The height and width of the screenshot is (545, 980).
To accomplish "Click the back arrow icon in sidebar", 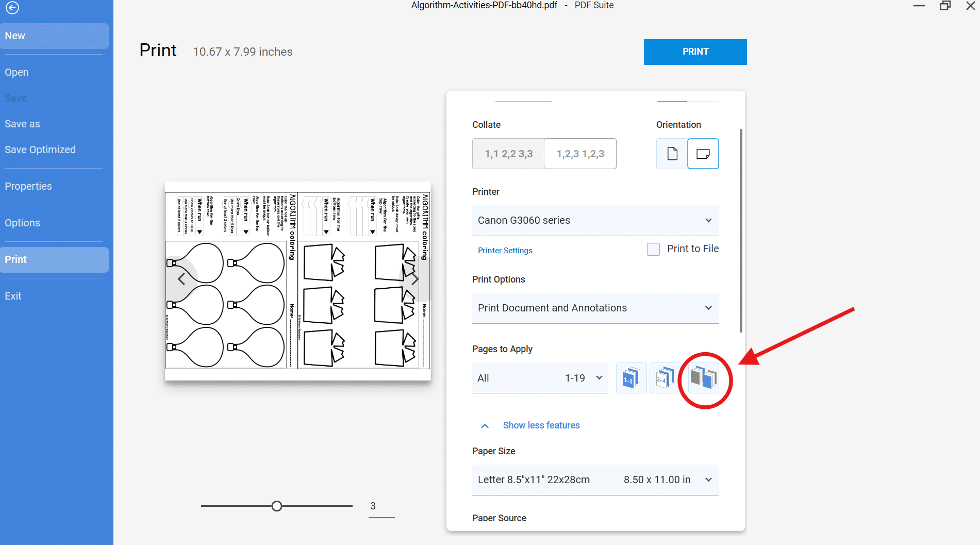I will 12,8.
